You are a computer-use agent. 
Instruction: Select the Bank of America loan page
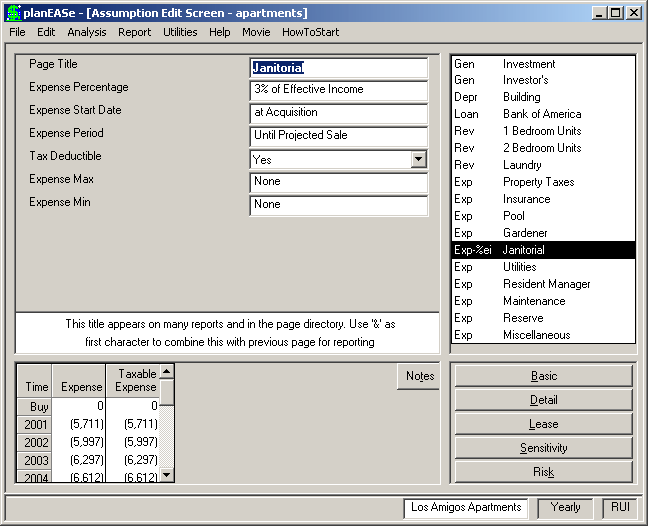coord(543,114)
